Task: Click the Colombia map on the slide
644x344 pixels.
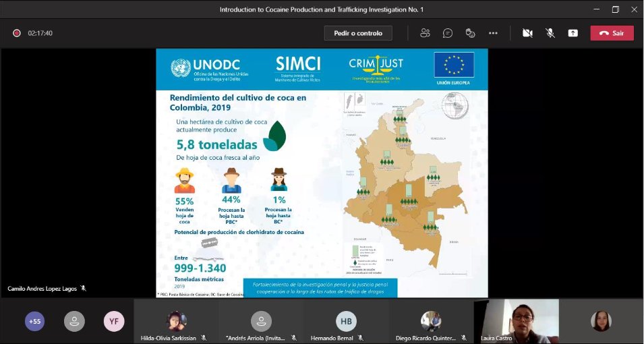Action: [405, 183]
